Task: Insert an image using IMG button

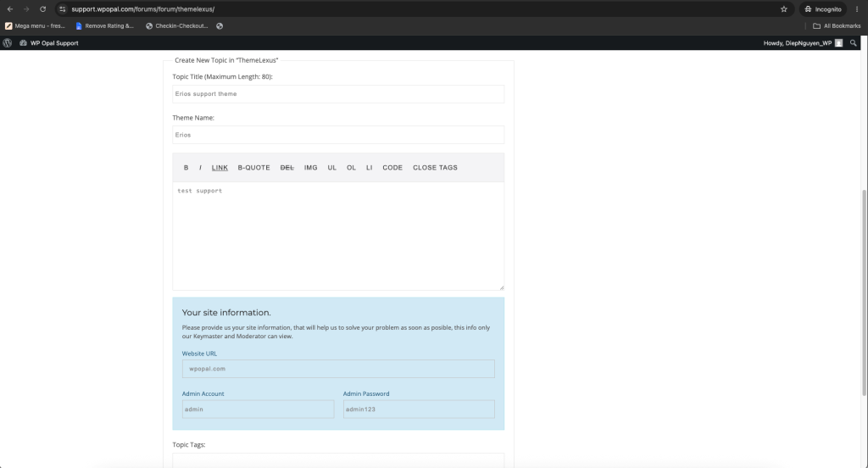Action: pyautogui.click(x=310, y=167)
